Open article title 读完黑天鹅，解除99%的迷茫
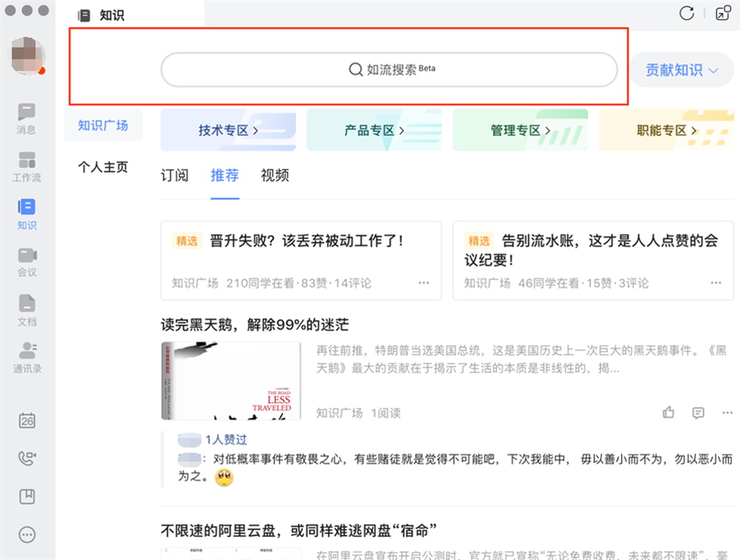Image resolution: width=741 pixels, height=560 pixels. (255, 324)
